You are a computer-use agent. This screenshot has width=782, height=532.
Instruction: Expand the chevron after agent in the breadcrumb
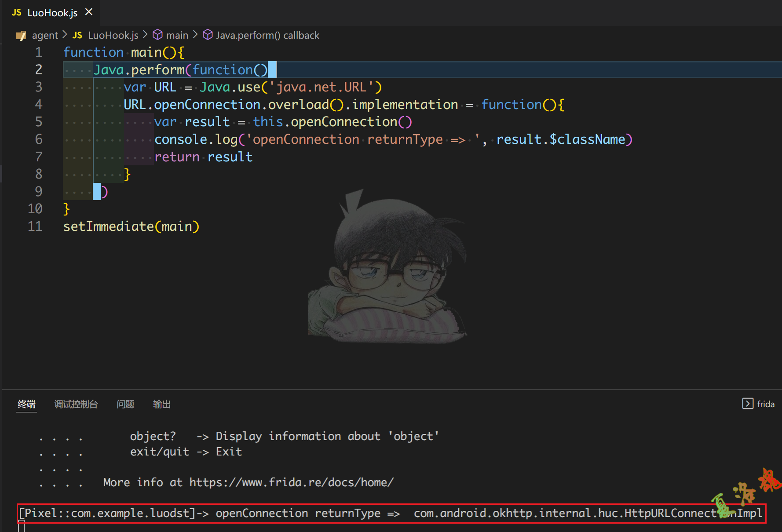(65, 35)
